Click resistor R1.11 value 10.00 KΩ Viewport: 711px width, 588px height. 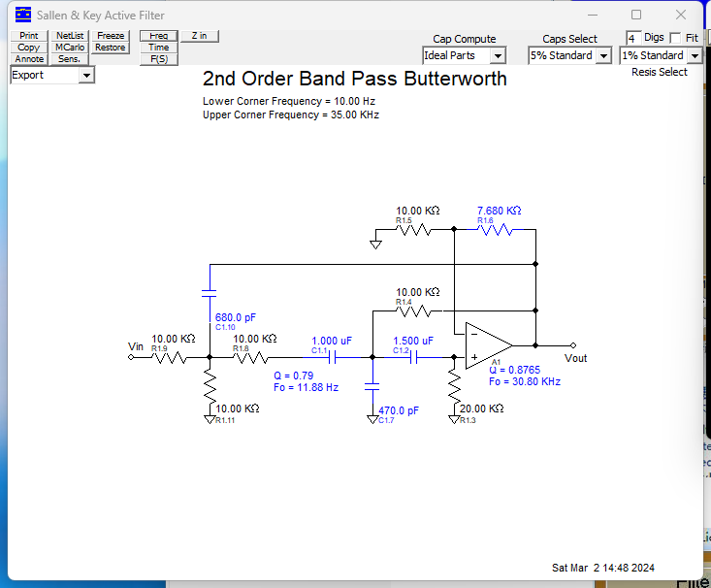point(237,408)
